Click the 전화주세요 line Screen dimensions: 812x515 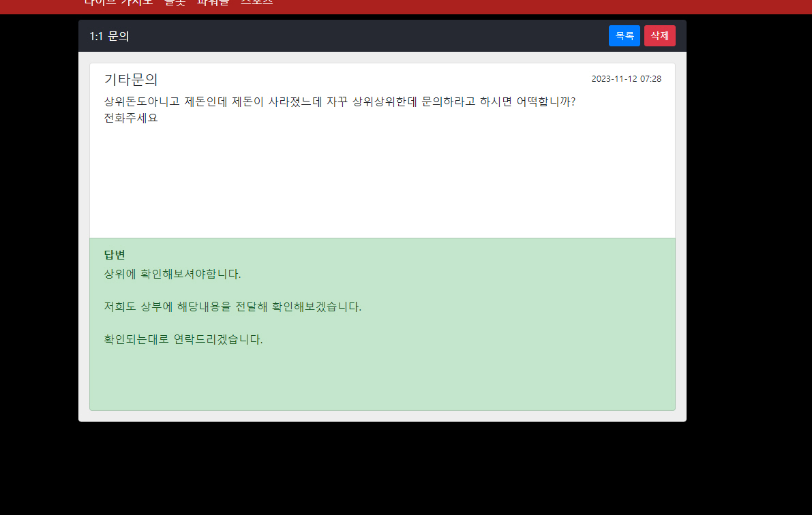(130, 118)
